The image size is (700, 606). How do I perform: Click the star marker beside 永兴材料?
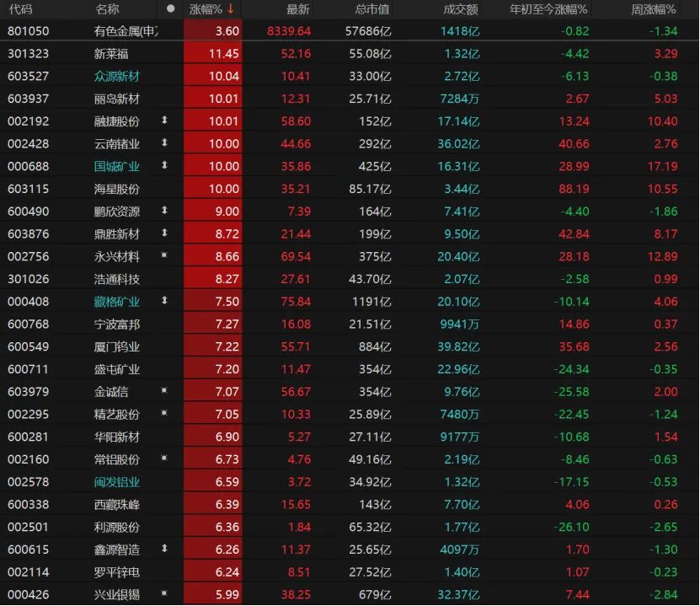click(164, 255)
